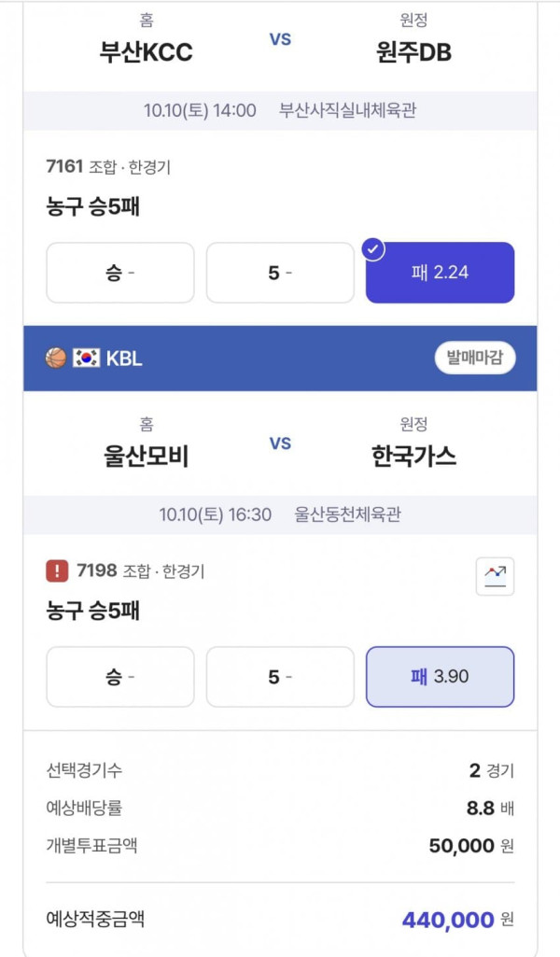The image size is (560, 957).
Task: Tap the red warning icon beside 7198
Action: 57,571
